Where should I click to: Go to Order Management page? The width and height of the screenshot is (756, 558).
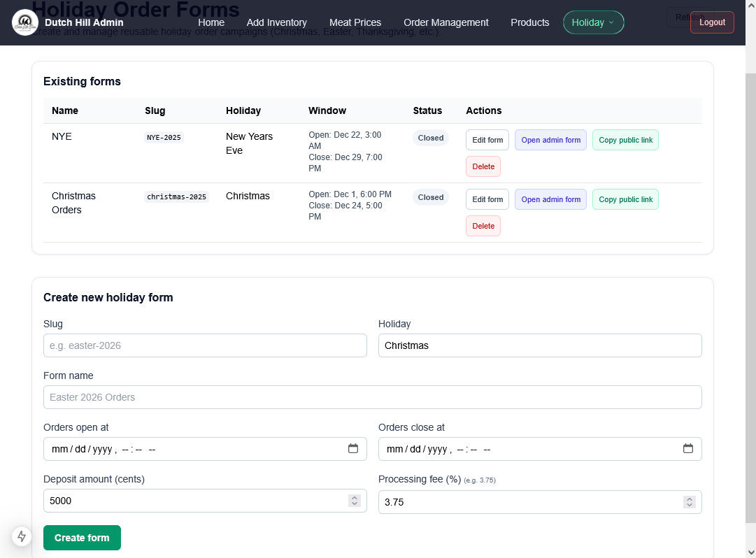(446, 22)
